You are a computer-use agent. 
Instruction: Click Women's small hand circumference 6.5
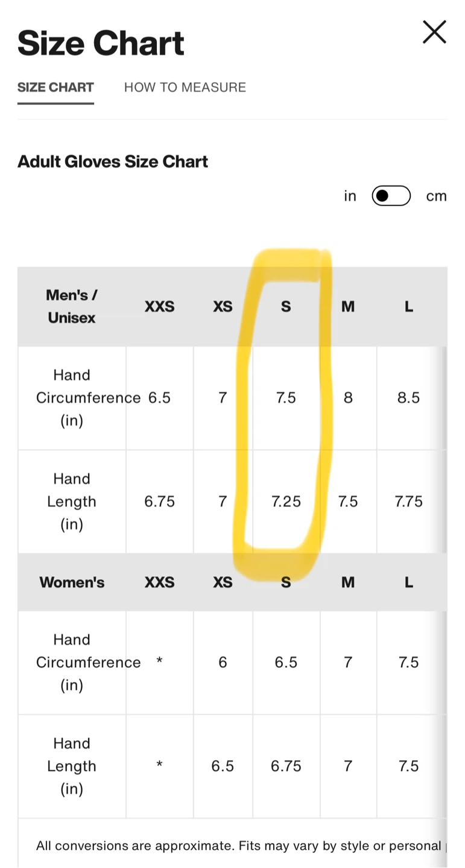coord(286,662)
